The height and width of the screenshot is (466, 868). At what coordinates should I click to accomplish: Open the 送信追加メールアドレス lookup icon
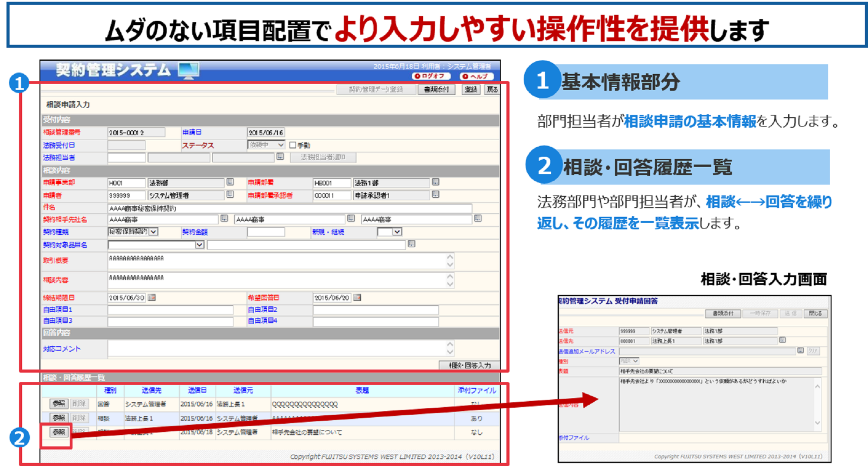coord(801,350)
